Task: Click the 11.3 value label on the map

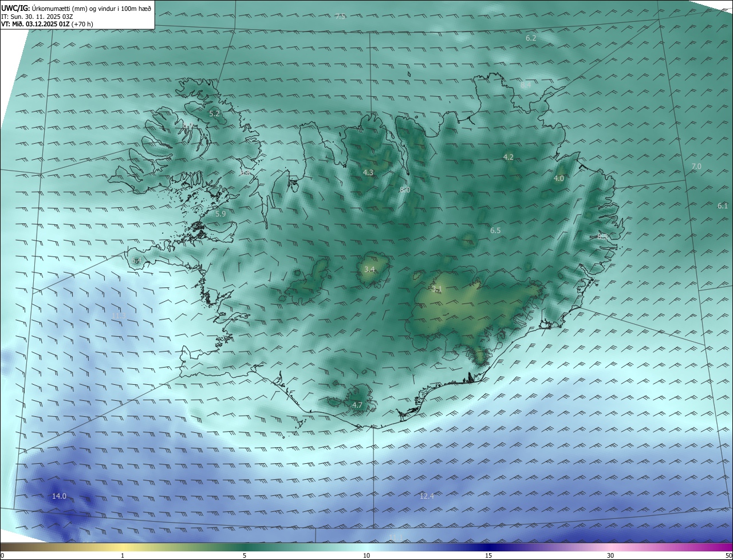Action: (119, 316)
